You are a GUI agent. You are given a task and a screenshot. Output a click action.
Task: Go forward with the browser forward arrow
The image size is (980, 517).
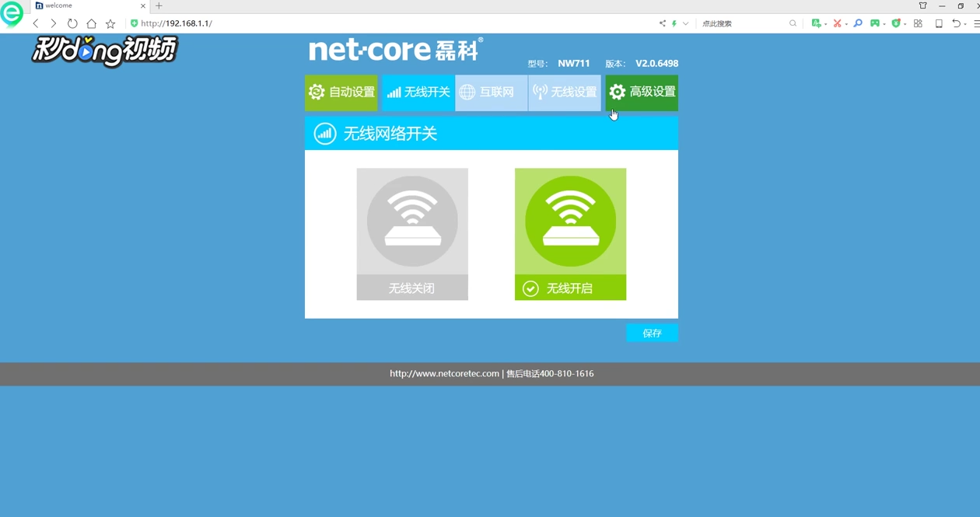click(x=54, y=23)
